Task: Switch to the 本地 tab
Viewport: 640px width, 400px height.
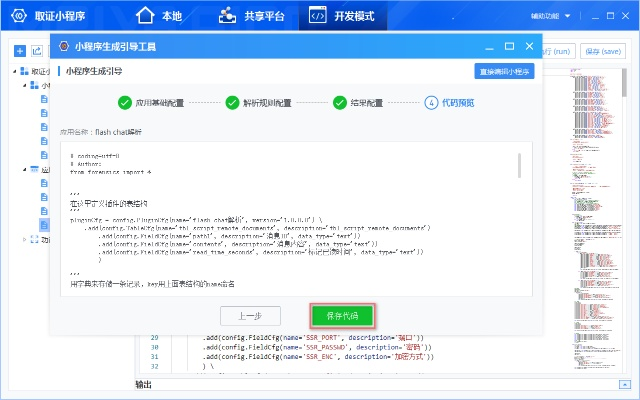Action: click(x=158, y=16)
